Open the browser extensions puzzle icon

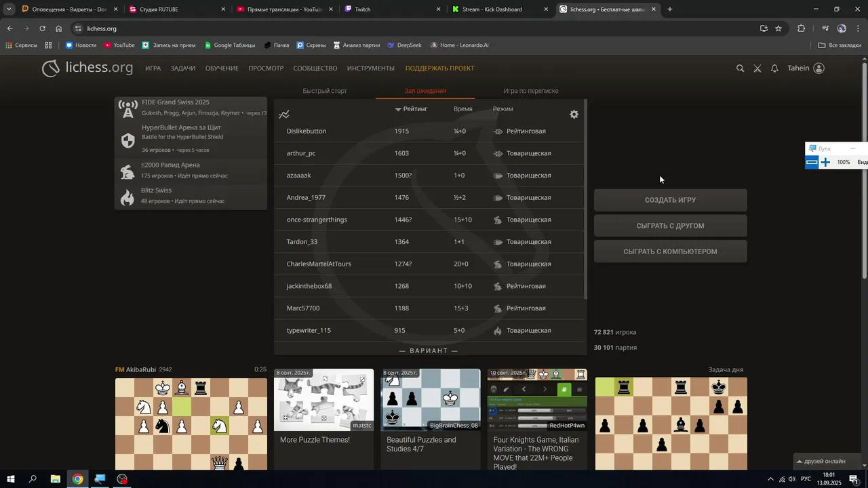click(802, 28)
